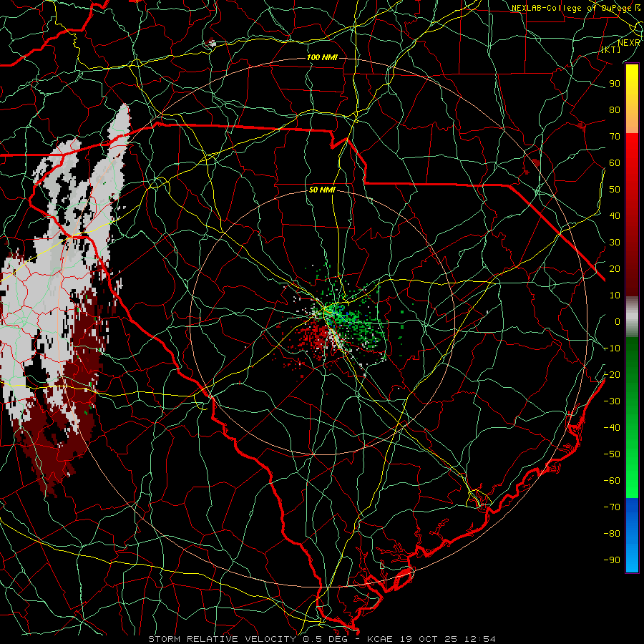644x644 pixels.
Task: Click the 70 value on velocity scale
Action: point(615,137)
